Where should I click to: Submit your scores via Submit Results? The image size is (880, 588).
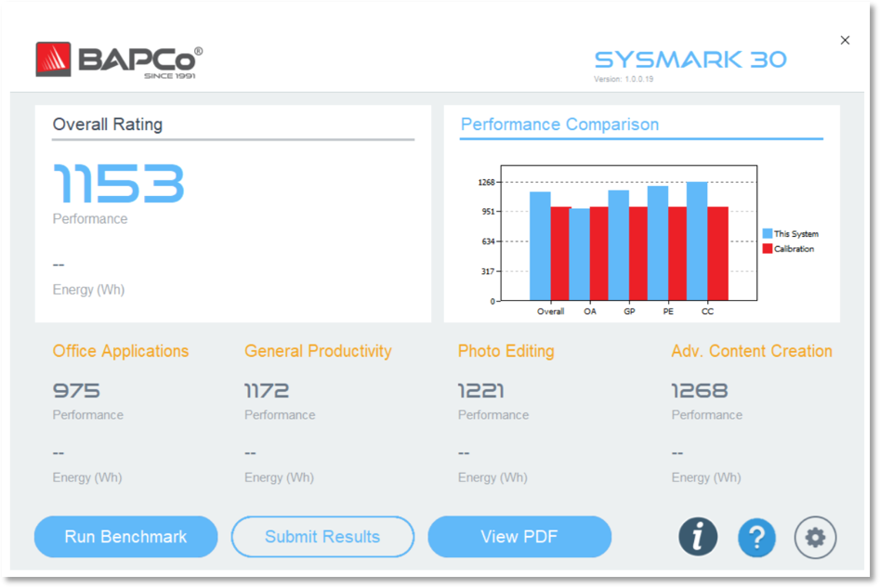tap(322, 537)
